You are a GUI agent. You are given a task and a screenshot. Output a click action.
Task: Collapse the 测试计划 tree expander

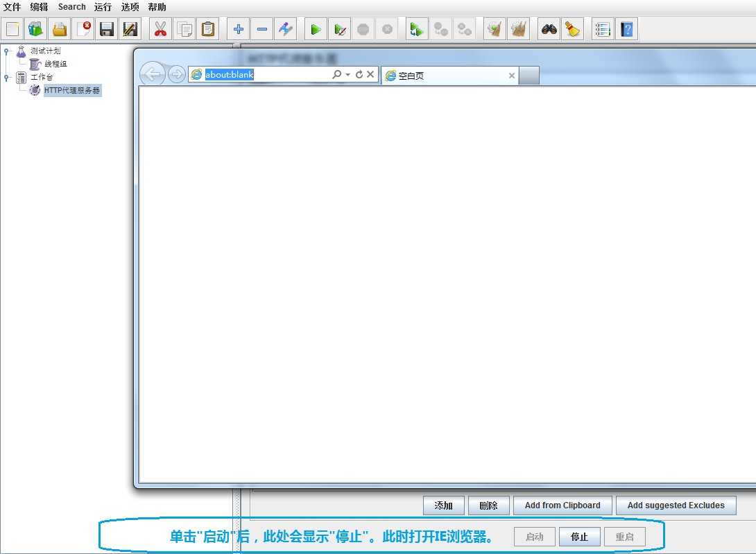(x=6, y=50)
